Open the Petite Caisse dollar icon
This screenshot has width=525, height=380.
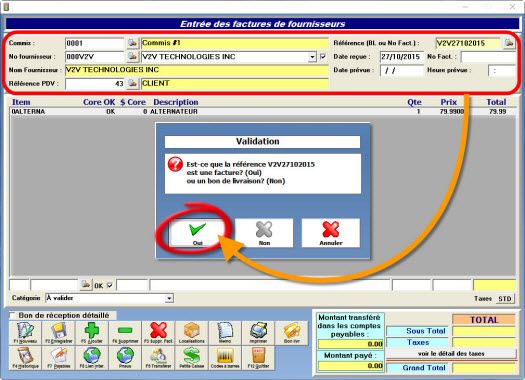(x=192, y=358)
